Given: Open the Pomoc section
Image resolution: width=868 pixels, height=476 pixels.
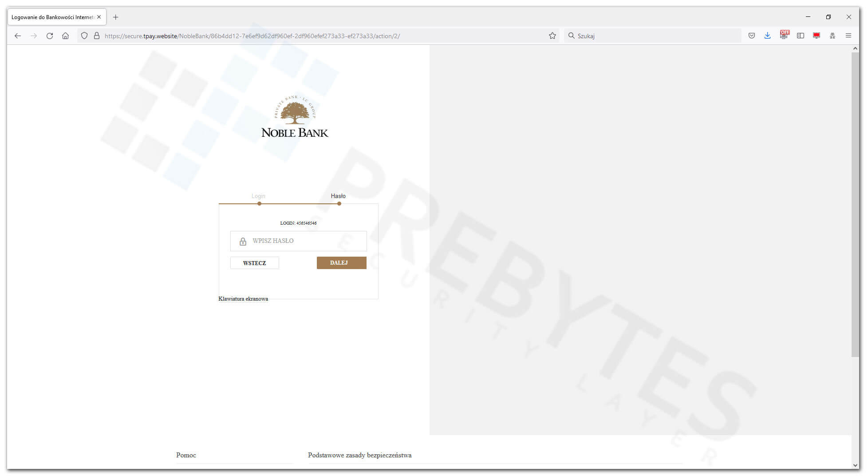Looking at the screenshot, I should (186, 455).
